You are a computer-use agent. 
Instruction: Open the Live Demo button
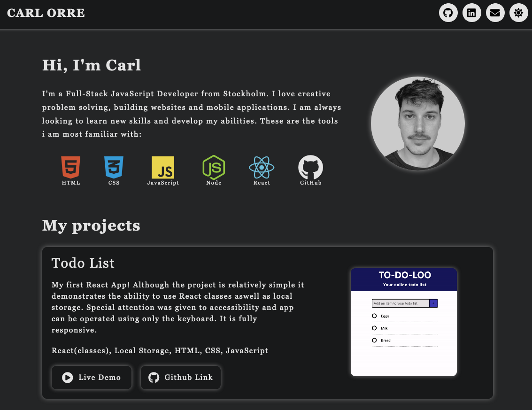pos(92,378)
